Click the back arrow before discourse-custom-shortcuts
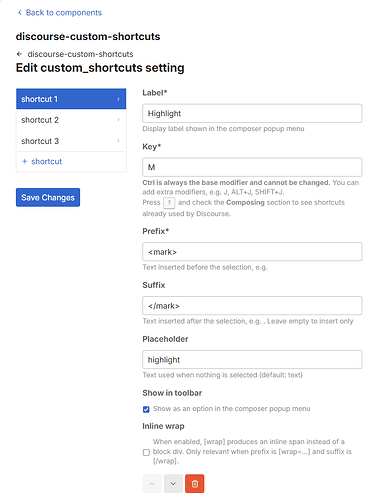 pyautogui.click(x=19, y=54)
